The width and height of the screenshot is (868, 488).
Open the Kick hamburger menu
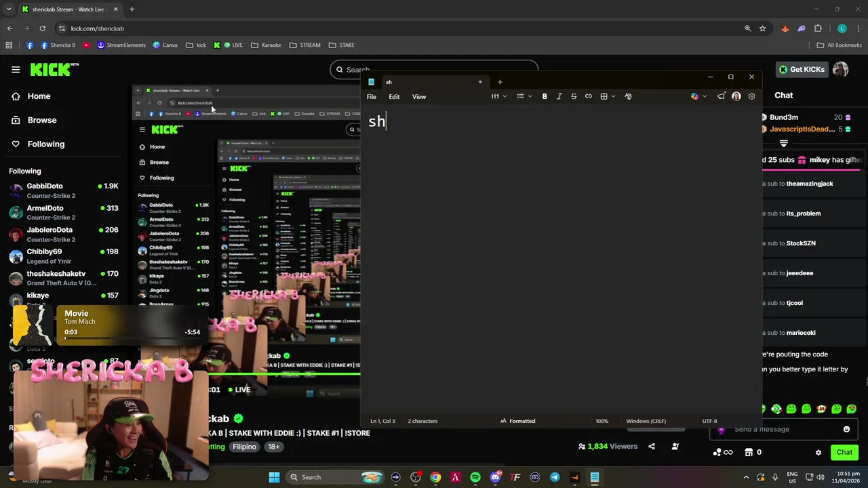pos(16,69)
